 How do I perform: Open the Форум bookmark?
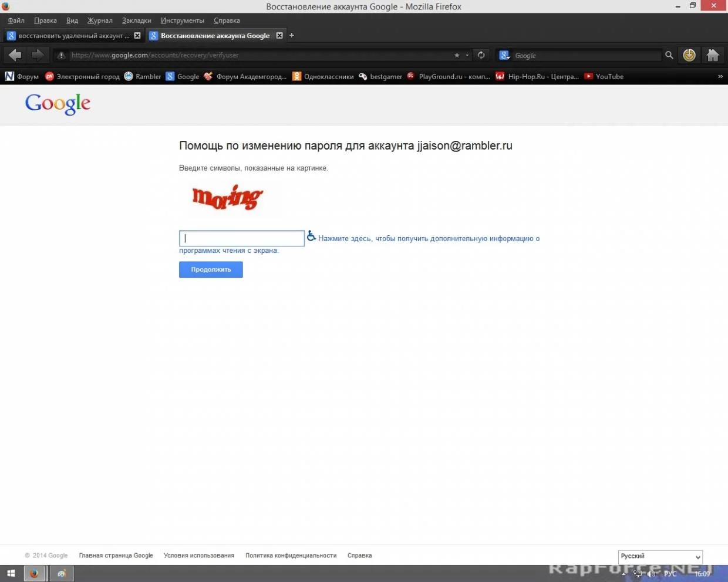pyautogui.click(x=22, y=76)
